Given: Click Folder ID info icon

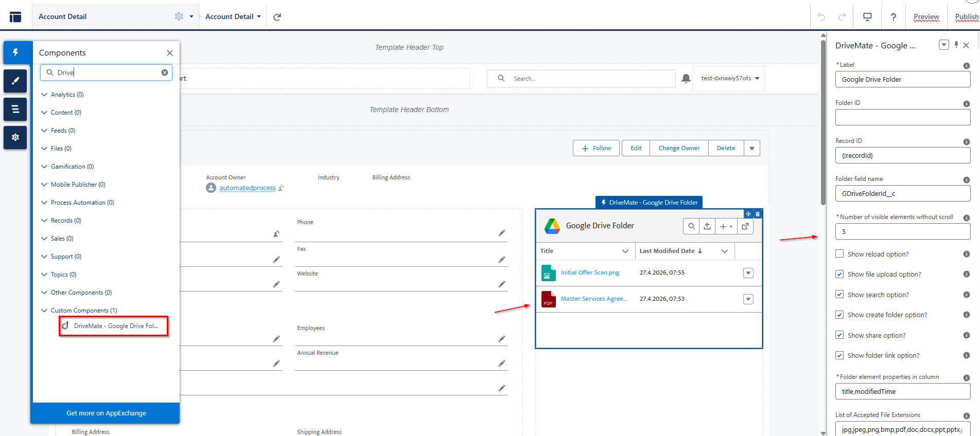Looking at the screenshot, I should click(x=966, y=104).
